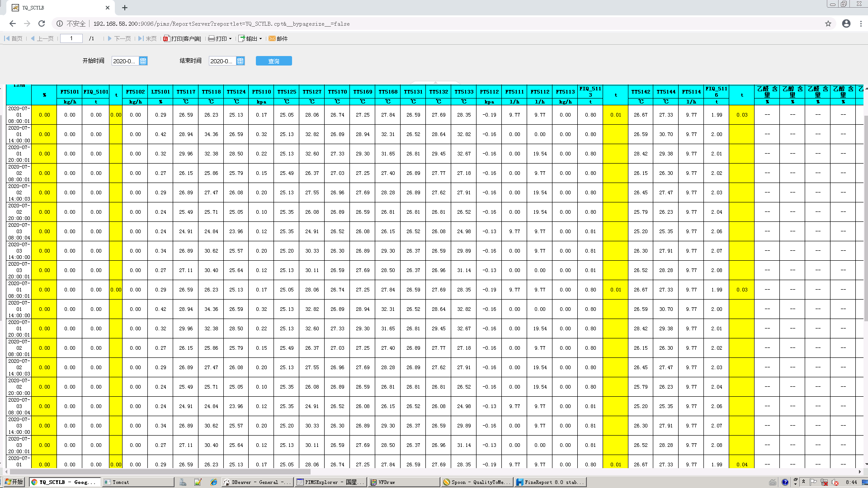Click the PT5112 column header
Viewport: 868px width, 488px height.
489,92
